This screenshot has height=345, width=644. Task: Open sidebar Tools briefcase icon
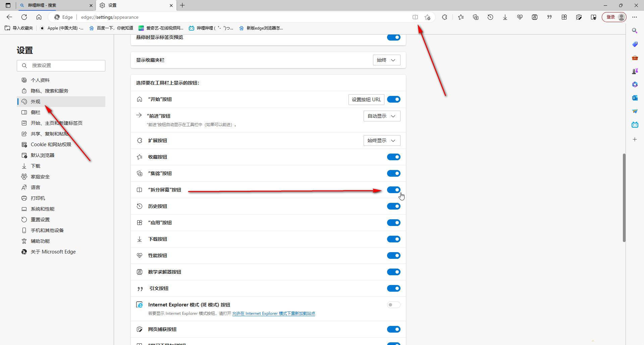pos(635,58)
